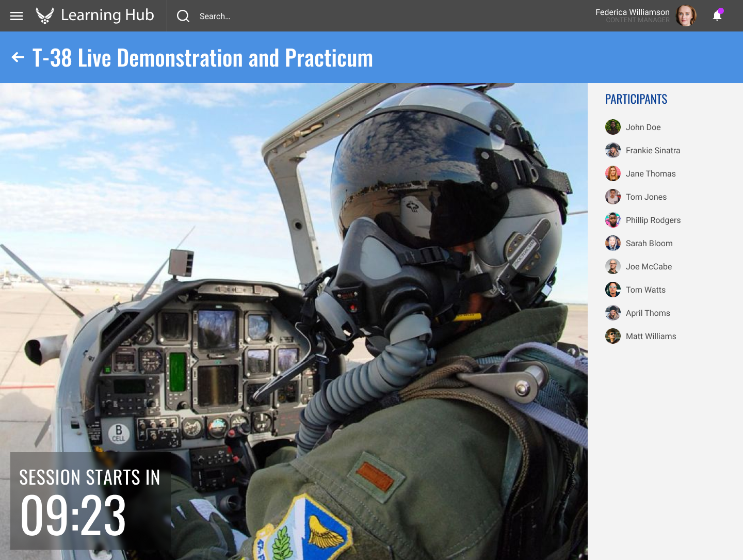Select participant name Joe McCabe
This screenshot has width=743, height=560.
tap(649, 267)
